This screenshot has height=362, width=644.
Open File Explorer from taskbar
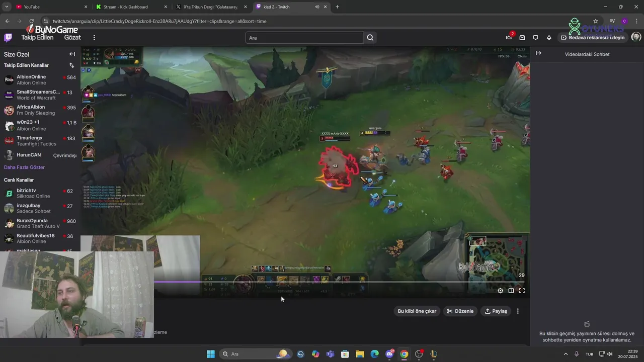tap(360, 354)
